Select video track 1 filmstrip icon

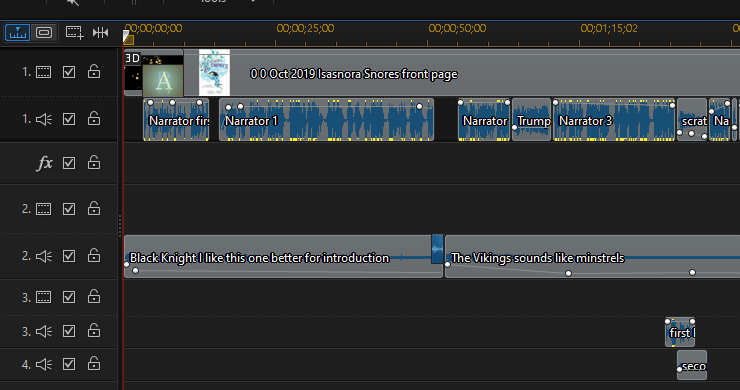click(43, 72)
